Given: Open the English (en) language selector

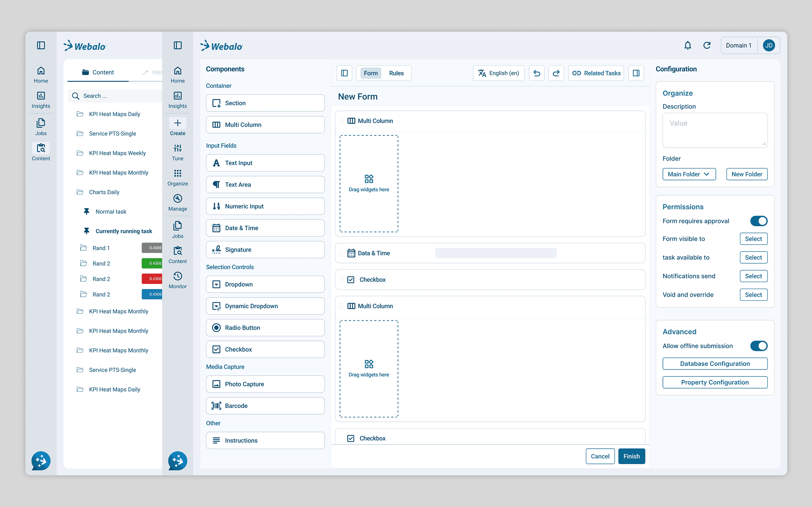Looking at the screenshot, I should [x=499, y=73].
